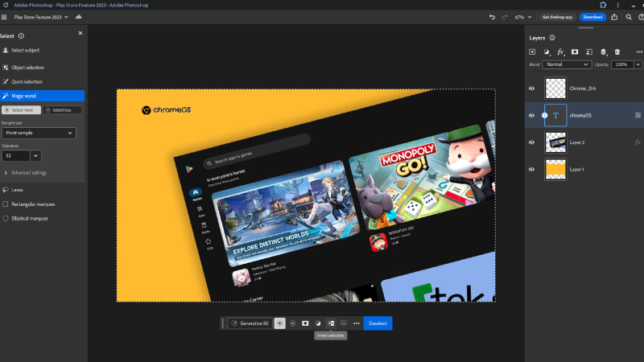The image size is (644, 362).
Task: Choose Select subject
Action: click(x=22, y=50)
